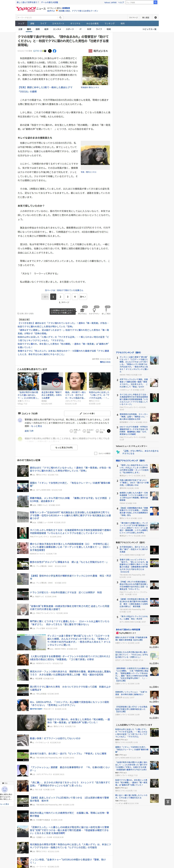Click the blue web search button
This screenshot has height=868, width=174.
(155, 2)
